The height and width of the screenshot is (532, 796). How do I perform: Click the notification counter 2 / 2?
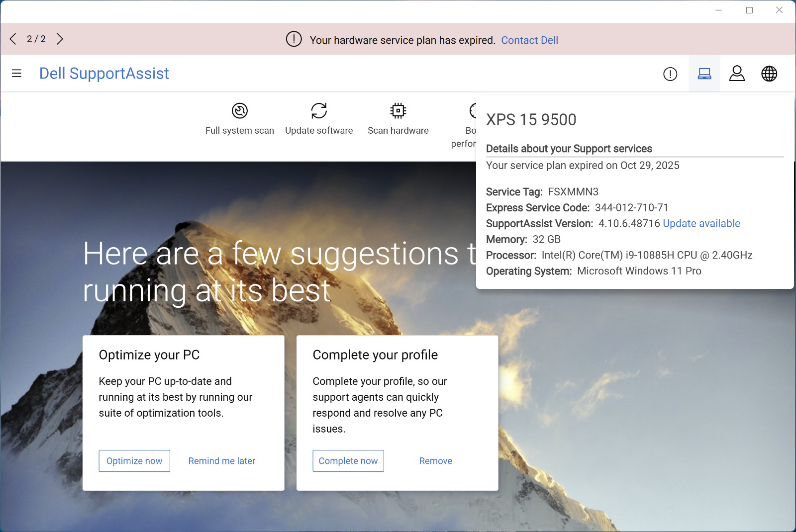(36, 39)
